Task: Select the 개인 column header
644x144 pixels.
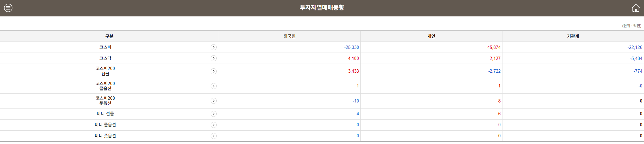Action: click(431, 36)
